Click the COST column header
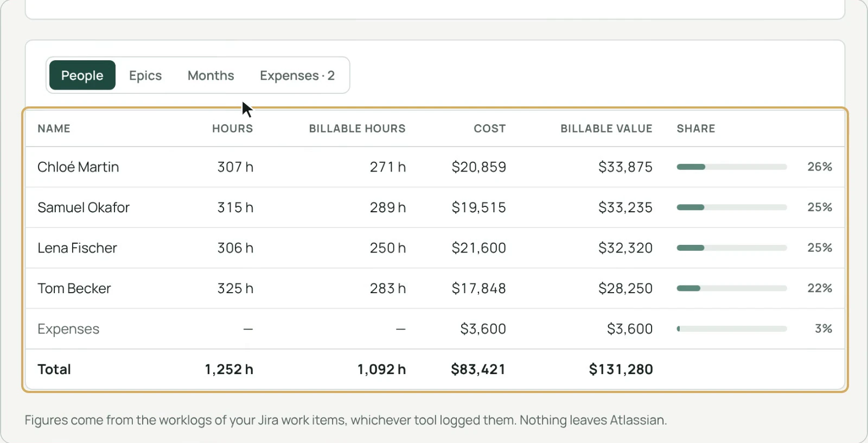This screenshot has width=868, height=443. tap(490, 129)
